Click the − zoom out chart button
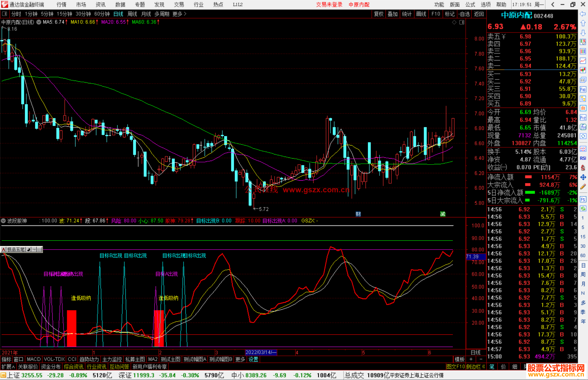This screenshot has height=380, width=588. pyautogui.click(x=481, y=359)
